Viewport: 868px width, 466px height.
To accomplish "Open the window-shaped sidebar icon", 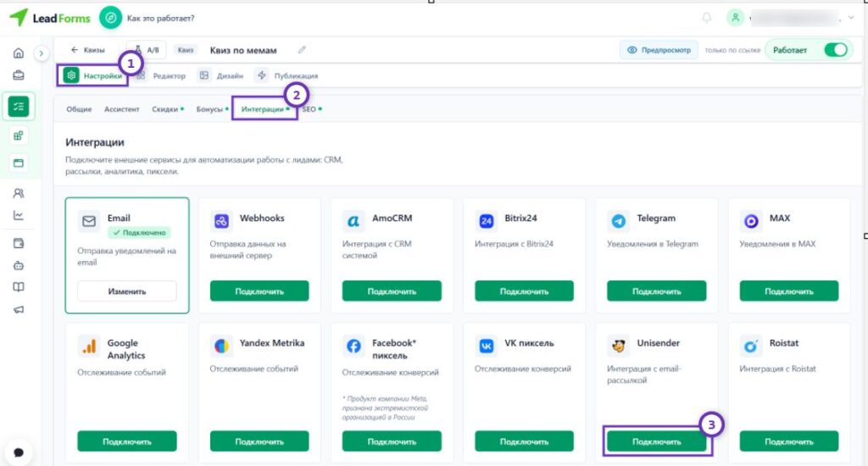I will (19, 163).
